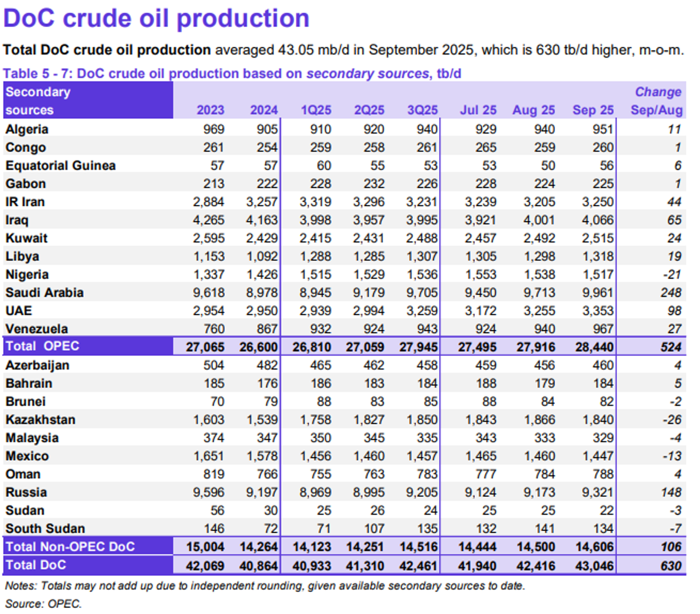Image resolution: width=700 pixels, height=614 pixels.
Task: Click the Table 5 - 7 caption
Action: 232,74
